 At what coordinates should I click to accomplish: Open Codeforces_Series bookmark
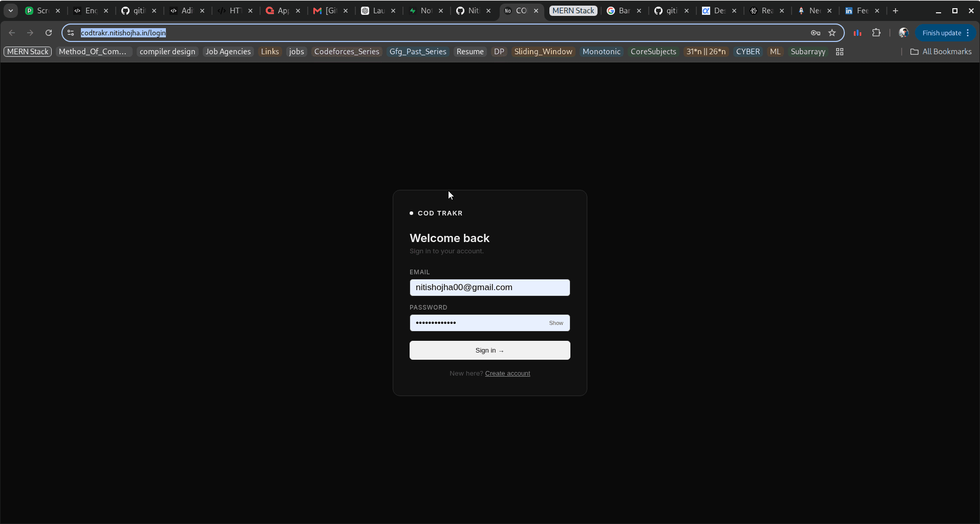(x=347, y=52)
